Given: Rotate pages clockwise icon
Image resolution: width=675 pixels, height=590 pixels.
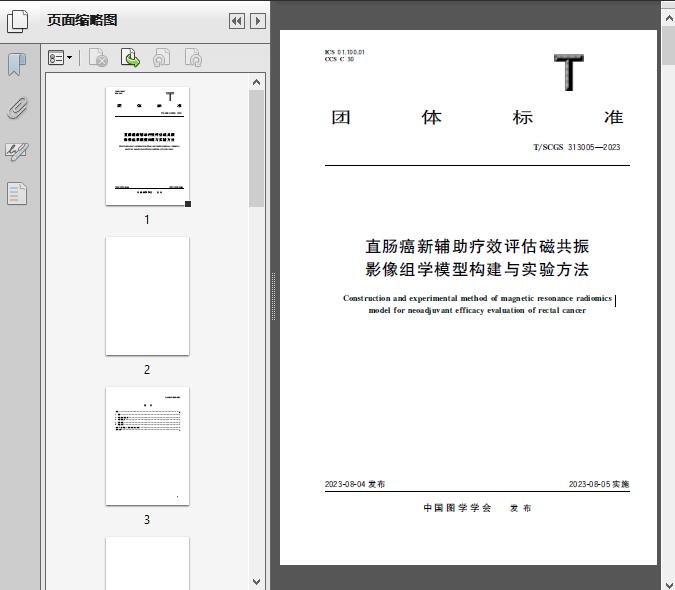Looking at the screenshot, I should click(193, 58).
